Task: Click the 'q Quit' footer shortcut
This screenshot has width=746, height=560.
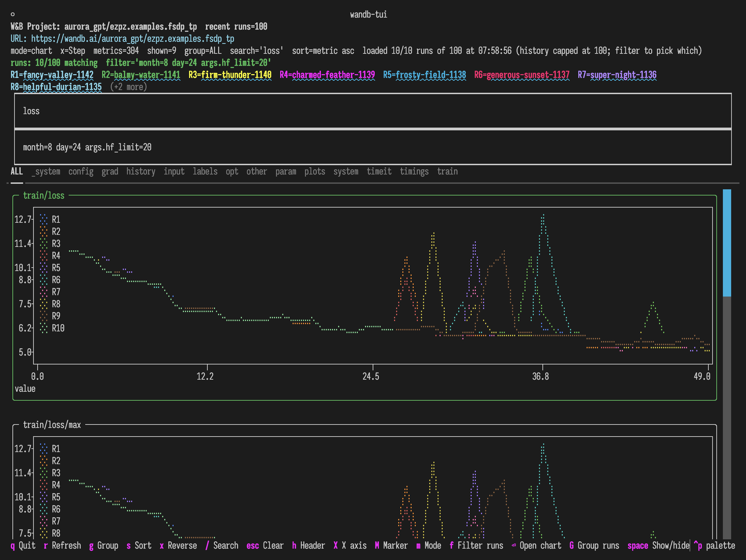Action: point(23,546)
